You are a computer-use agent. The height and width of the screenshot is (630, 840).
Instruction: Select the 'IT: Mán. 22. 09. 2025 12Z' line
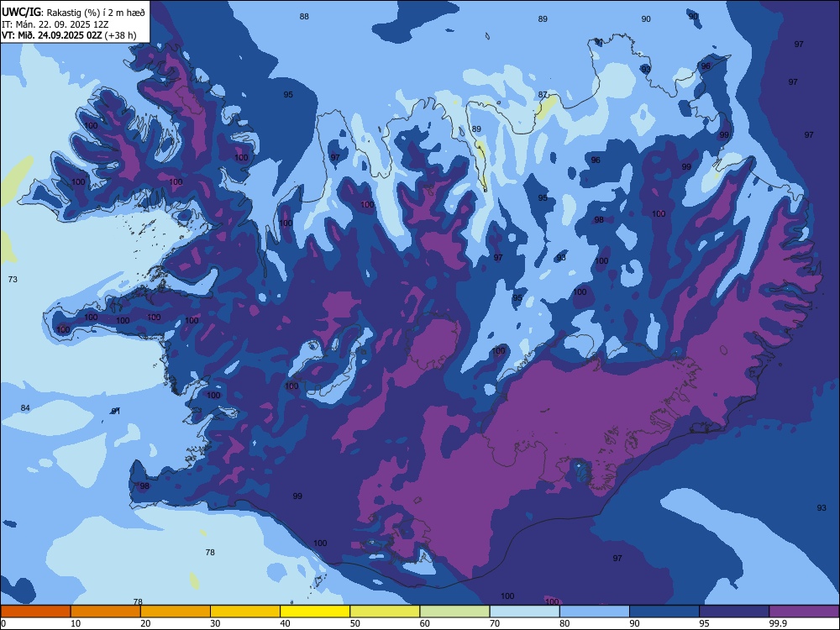click(x=55, y=24)
